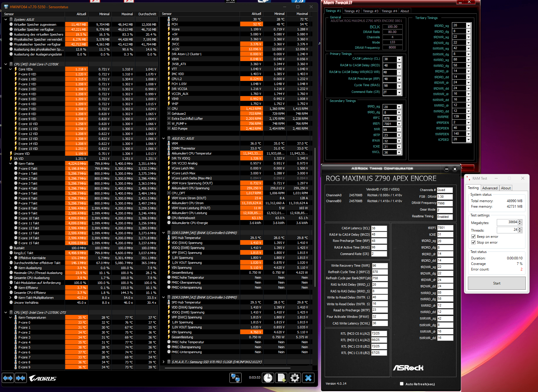
Task: Click the lightning icon beside Vcore sensor
Action: 169,29
